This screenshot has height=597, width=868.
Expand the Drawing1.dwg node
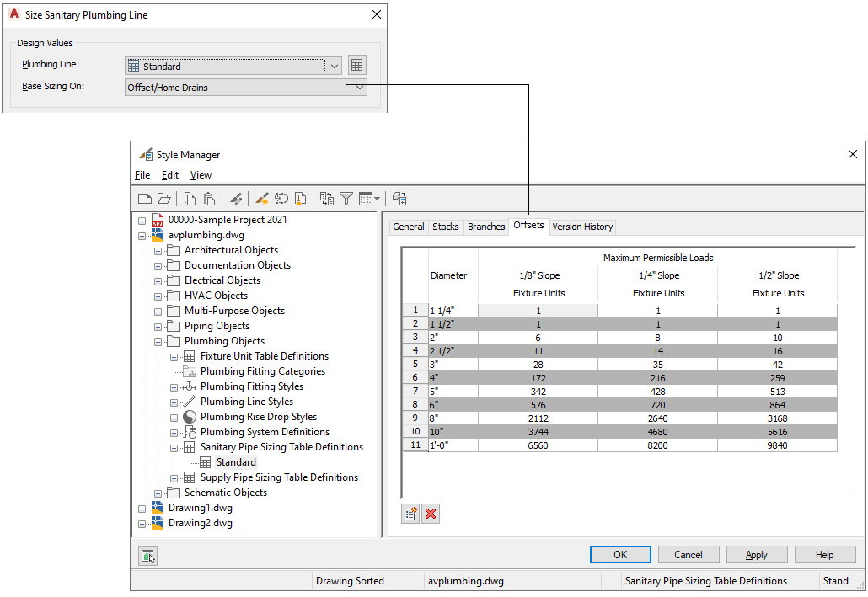coord(142,509)
